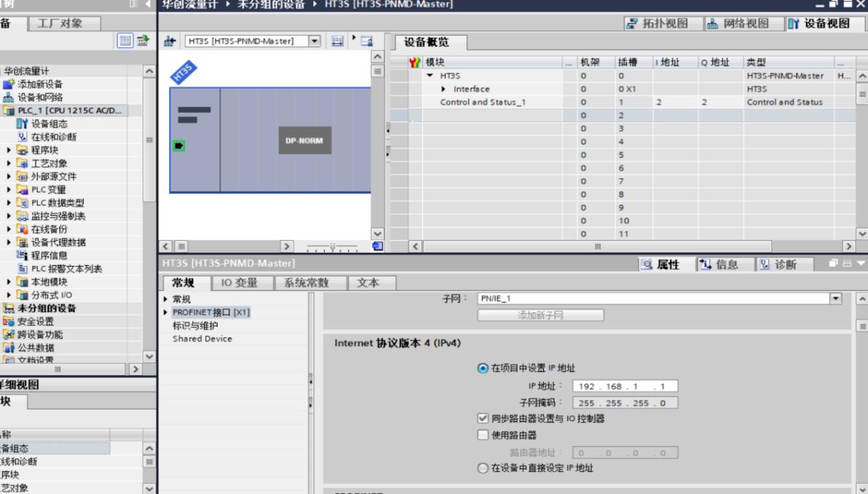Screen dimensions: 868x494
Task: Select the DP-NORM module in the rack
Action: (304, 139)
